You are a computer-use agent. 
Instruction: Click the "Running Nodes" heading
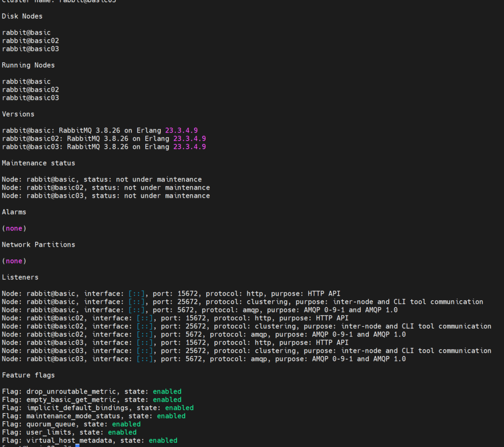[x=28, y=65]
